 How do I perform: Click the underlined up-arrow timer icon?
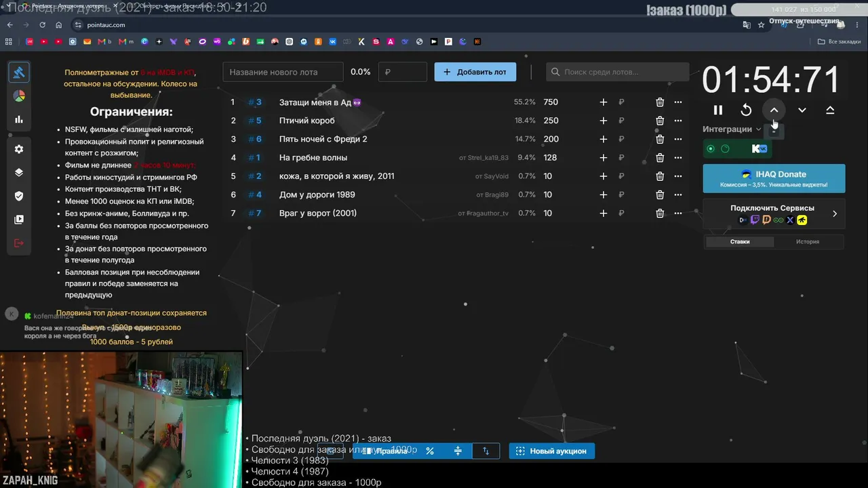[830, 110]
